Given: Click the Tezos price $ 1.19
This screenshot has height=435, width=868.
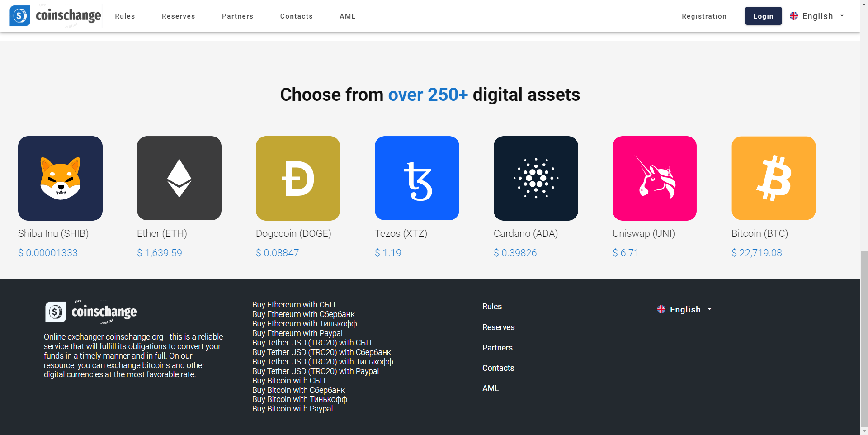Looking at the screenshot, I should pyautogui.click(x=388, y=253).
